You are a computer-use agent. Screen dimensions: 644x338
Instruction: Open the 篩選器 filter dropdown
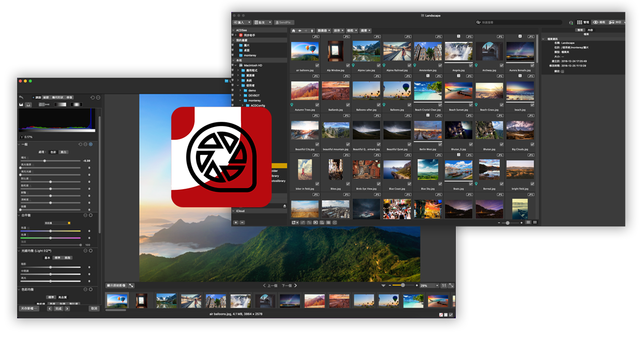coord(324,31)
